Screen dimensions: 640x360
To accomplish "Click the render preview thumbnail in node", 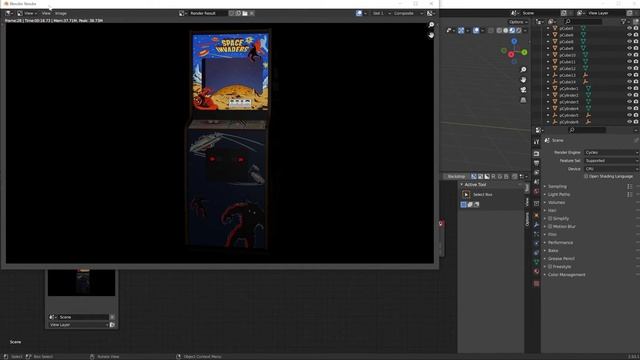I will tap(81, 282).
